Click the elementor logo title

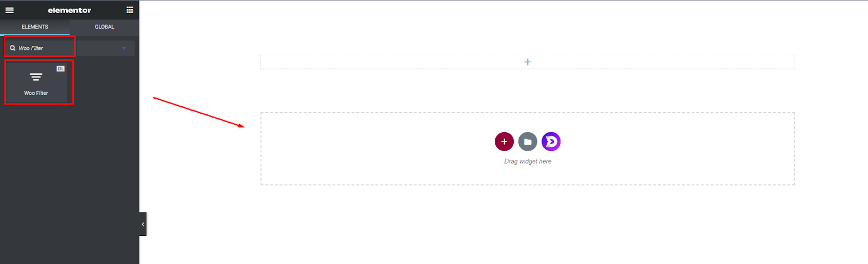pos(69,10)
